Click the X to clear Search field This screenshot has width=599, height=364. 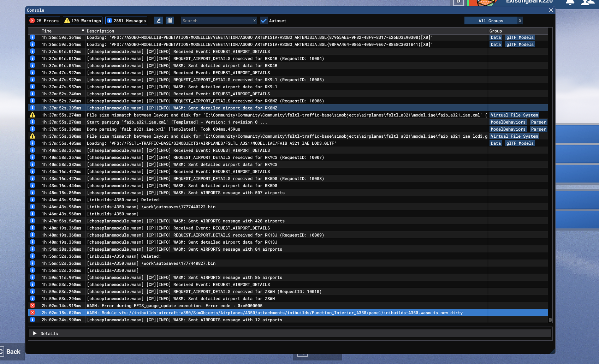click(254, 21)
